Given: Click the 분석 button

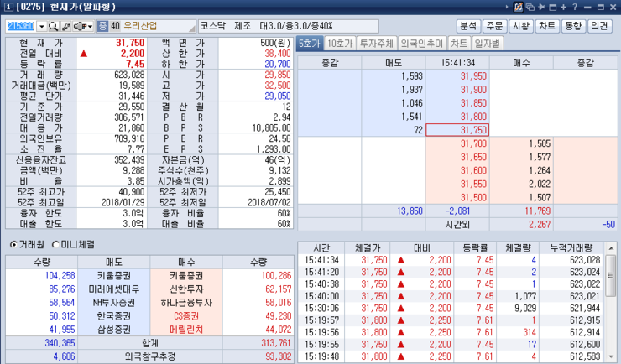Looking at the screenshot, I should (x=468, y=27).
